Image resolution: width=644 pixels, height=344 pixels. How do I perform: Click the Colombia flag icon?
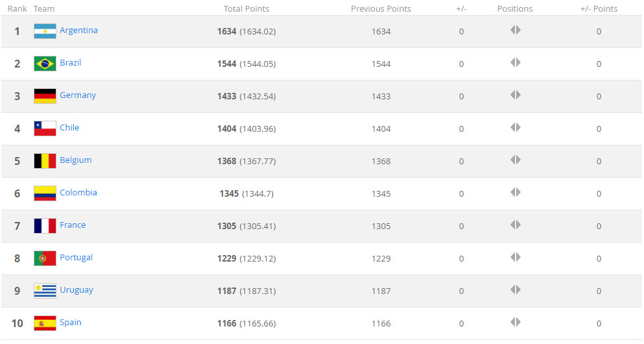(x=45, y=193)
